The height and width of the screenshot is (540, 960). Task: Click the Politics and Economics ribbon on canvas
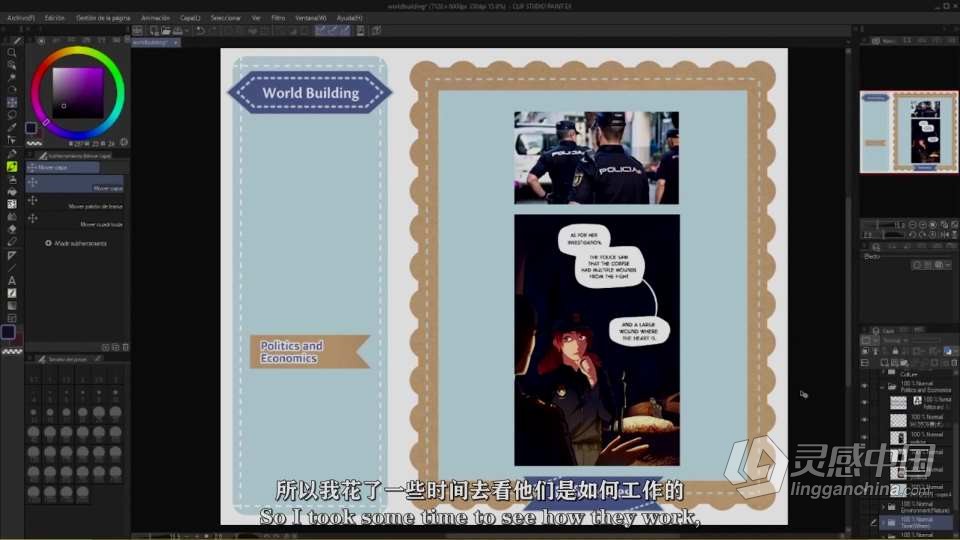(x=310, y=351)
